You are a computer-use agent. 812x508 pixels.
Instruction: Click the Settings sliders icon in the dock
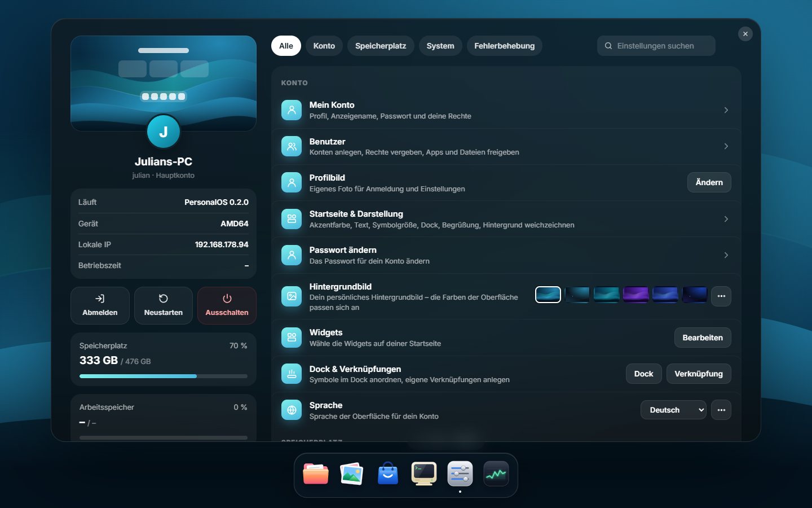(460, 474)
